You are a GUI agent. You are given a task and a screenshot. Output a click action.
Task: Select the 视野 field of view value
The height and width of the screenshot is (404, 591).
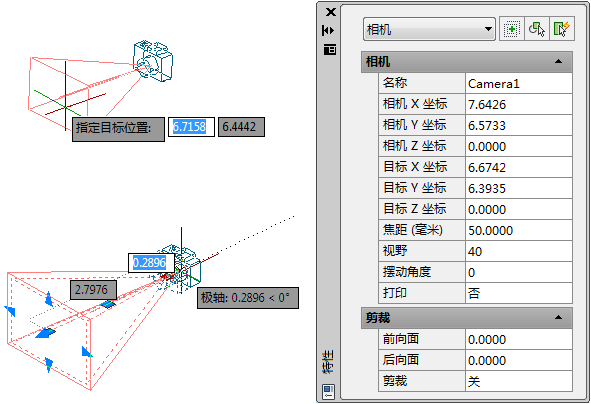coord(519,251)
